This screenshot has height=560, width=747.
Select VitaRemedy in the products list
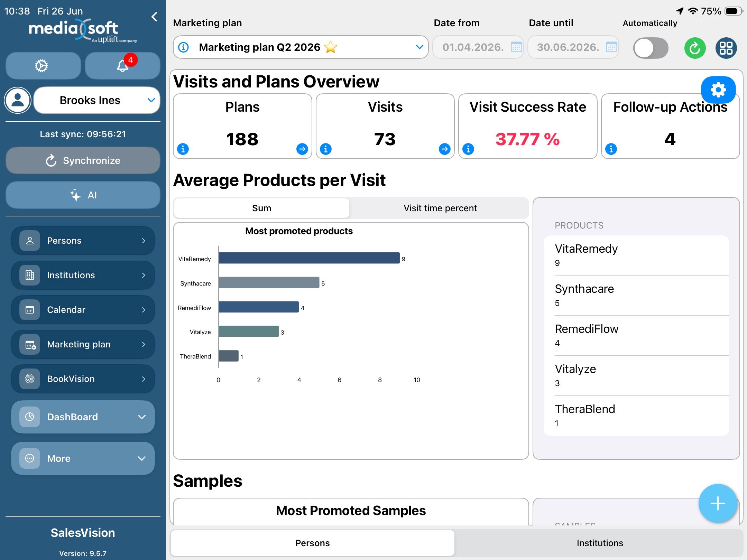pyautogui.click(x=636, y=255)
